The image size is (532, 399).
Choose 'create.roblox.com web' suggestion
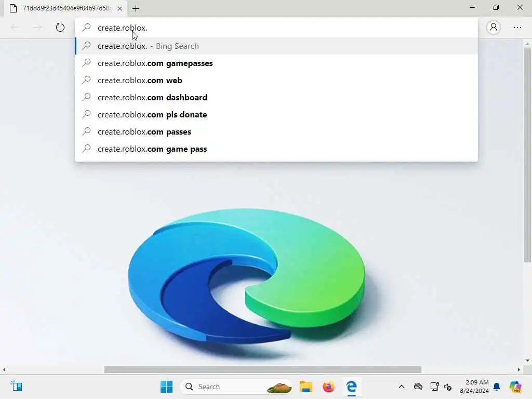(276, 81)
